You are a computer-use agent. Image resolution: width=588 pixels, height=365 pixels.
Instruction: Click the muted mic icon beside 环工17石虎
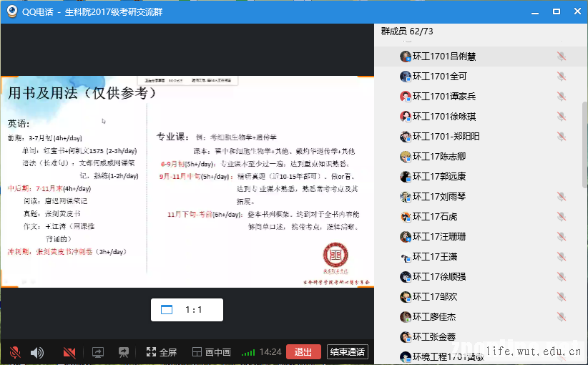click(x=562, y=217)
